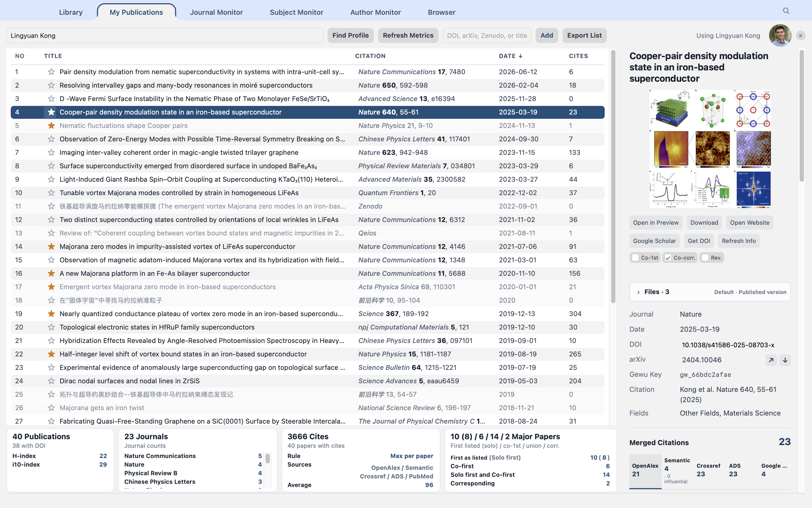Expand the Files · 3 section
Image resolution: width=812 pixels, height=508 pixels.
click(710, 292)
